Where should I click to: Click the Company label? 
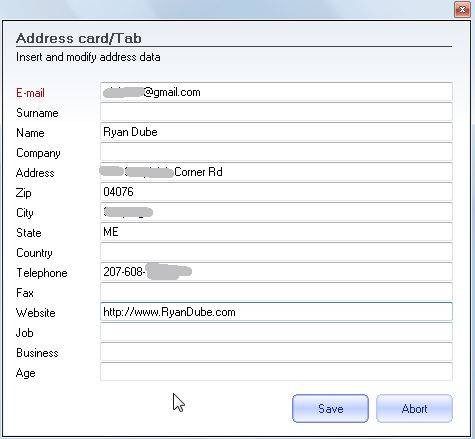pos(38,153)
